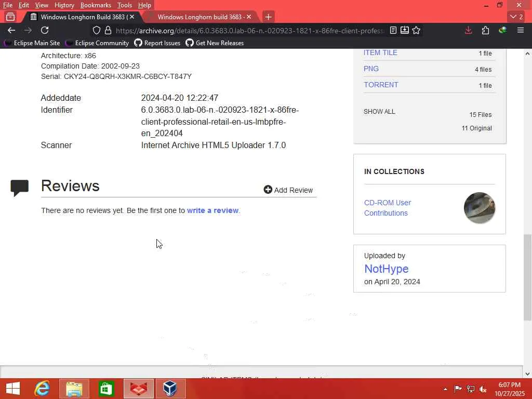Click Add Review button

[288, 190]
